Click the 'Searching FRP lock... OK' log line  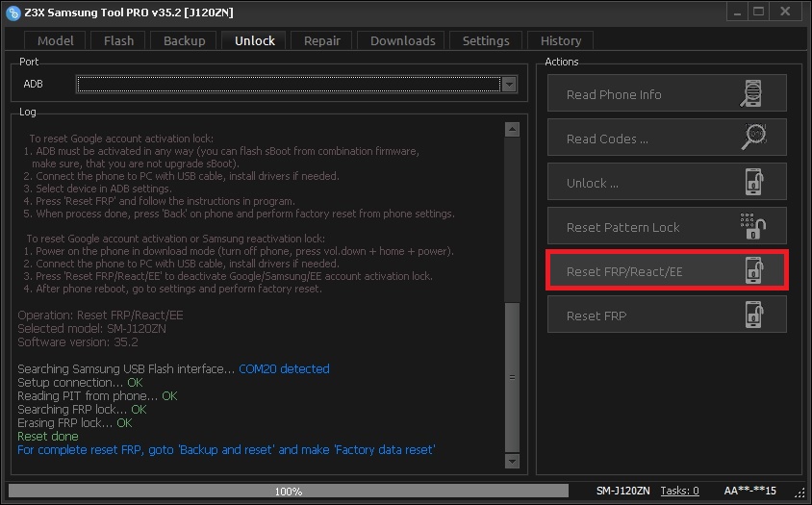[x=82, y=409]
